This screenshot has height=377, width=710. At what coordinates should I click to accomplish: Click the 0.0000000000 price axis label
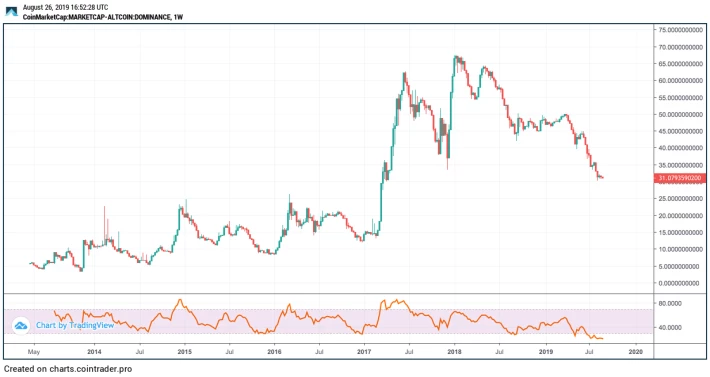click(x=679, y=283)
